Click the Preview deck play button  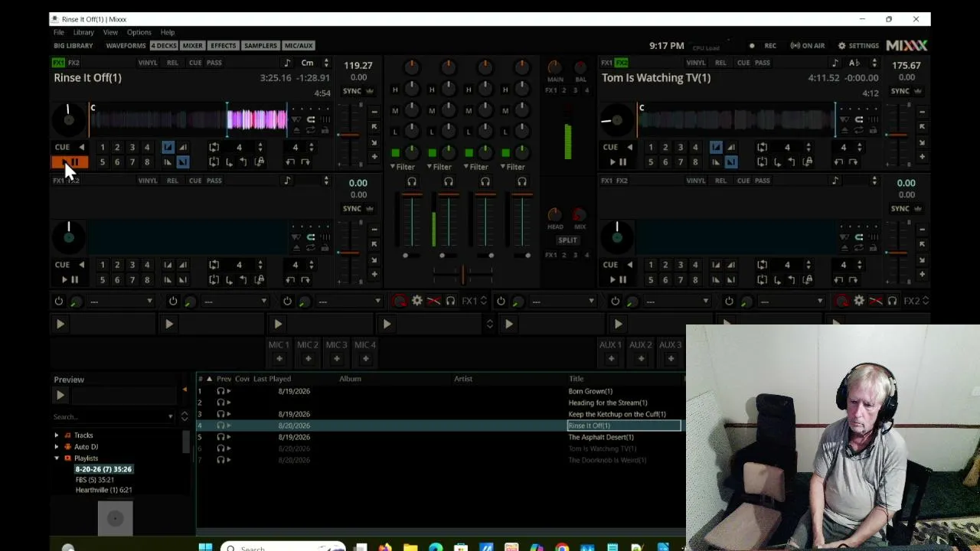click(60, 395)
